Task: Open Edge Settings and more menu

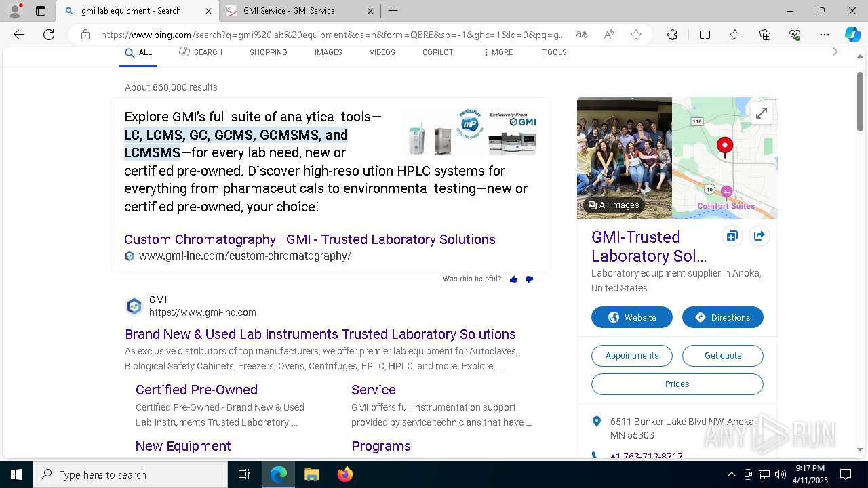Action: coord(825,35)
